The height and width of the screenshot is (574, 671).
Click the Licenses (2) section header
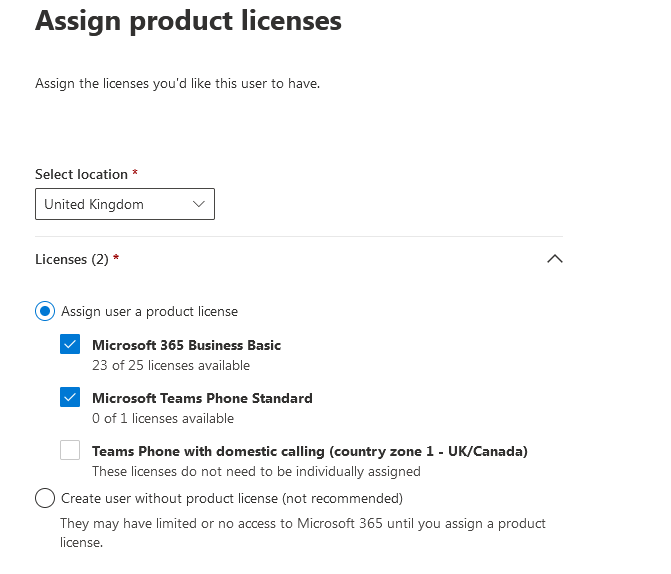[299, 259]
